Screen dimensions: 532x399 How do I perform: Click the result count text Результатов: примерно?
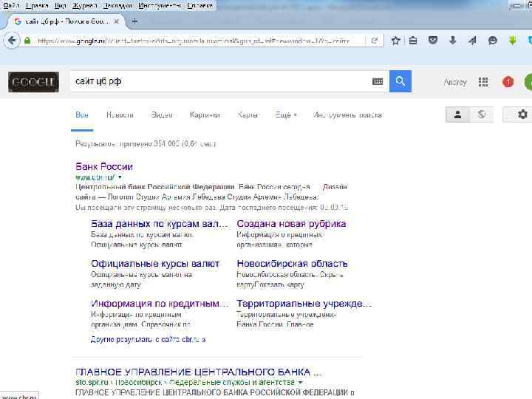point(146,144)
